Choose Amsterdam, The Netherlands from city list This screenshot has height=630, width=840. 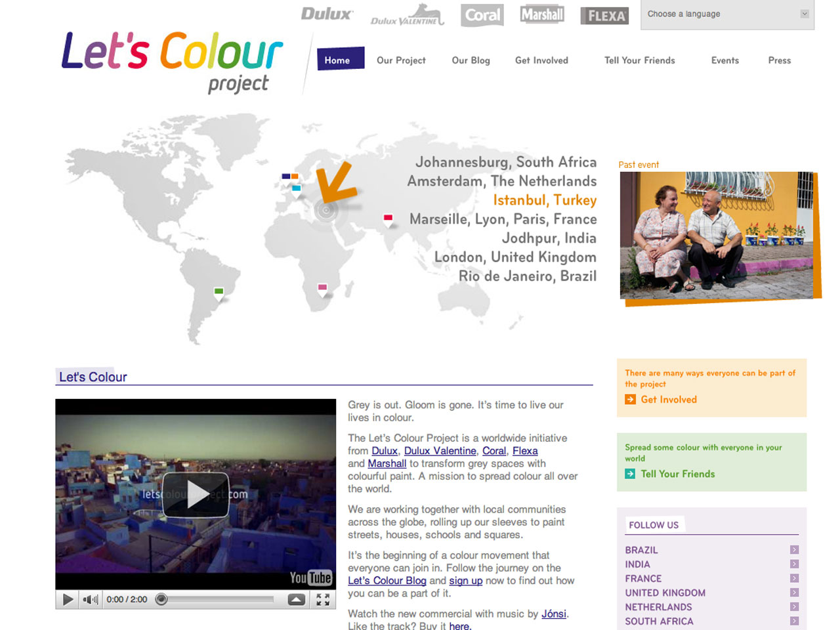click(x=502, y=181)
